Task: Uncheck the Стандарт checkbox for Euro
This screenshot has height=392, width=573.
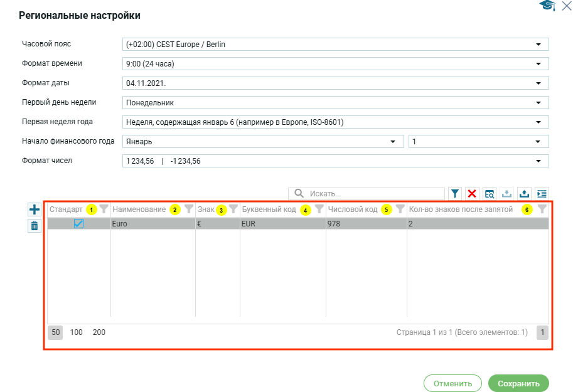Action: (x=78, y=223)
